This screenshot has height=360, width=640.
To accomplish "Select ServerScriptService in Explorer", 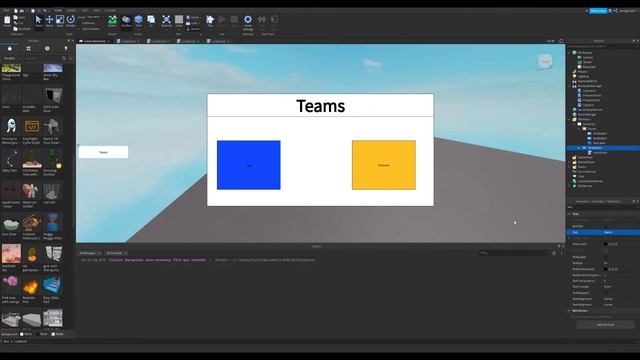I will [x=587, y=110].
